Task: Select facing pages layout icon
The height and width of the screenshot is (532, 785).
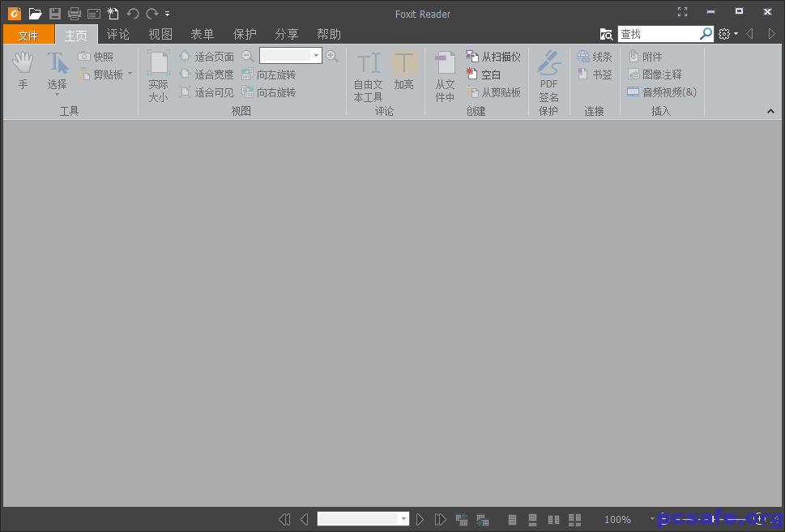Action: (553, 520)
